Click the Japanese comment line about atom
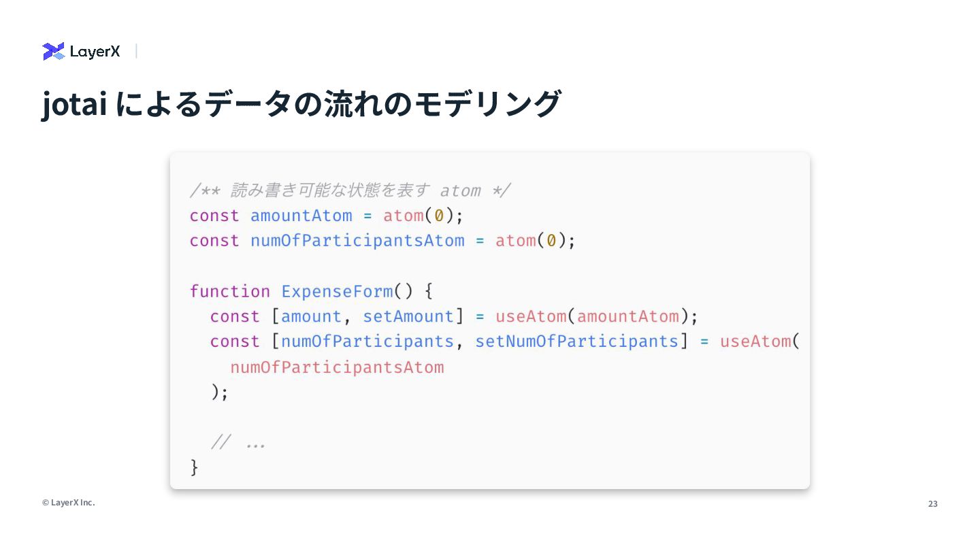 [x=350, y=190]
